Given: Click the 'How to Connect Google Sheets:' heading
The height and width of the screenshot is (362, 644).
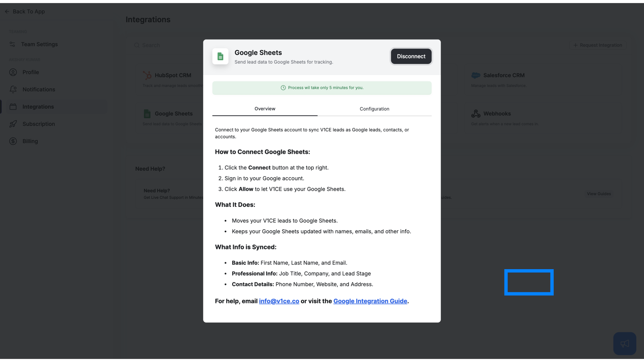Looking at the screenshot, I should [x=262, y=152].
